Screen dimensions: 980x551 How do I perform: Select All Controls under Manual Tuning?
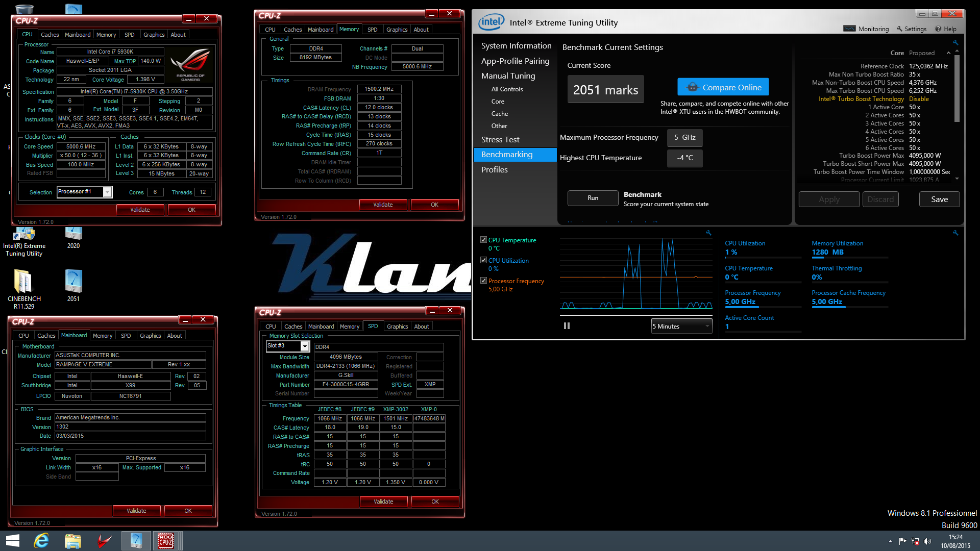click(x=507, y=89)
